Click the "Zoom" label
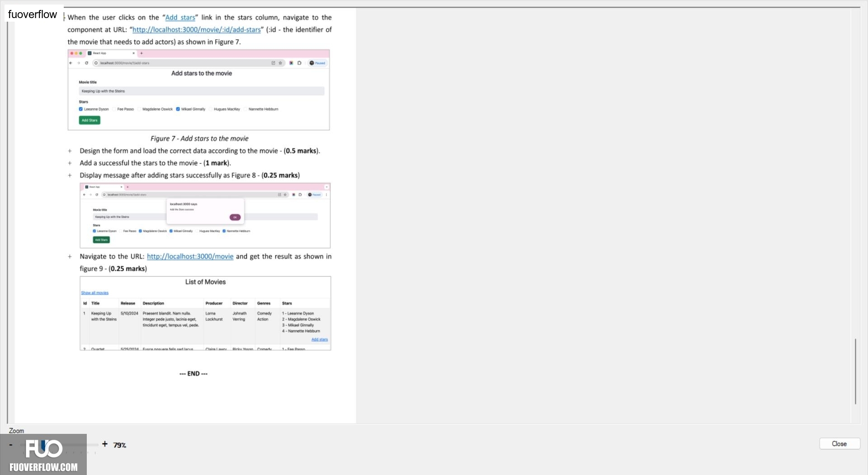868x475 pixels. click(16, 431)
